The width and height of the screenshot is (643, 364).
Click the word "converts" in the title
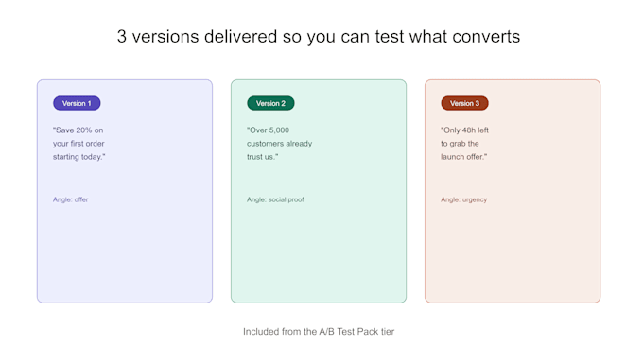tap(486, 37)
